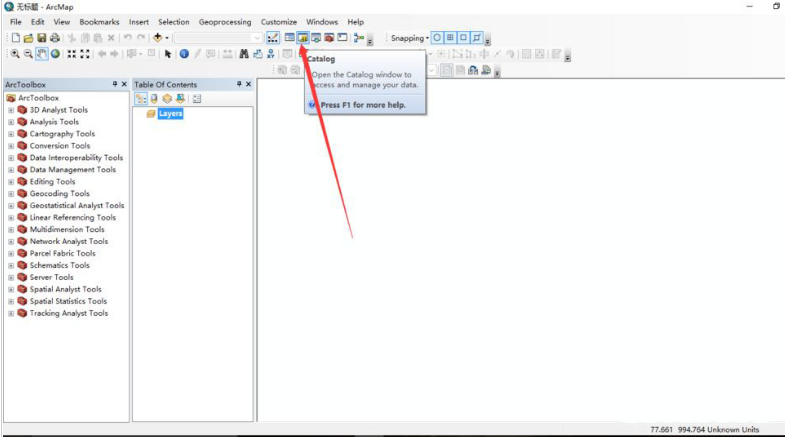Image resolution: width=785 pixels, height=437 pixels.
Task: Select the Geocoding Tools toolbox
Action: click(x=60, y=194)
